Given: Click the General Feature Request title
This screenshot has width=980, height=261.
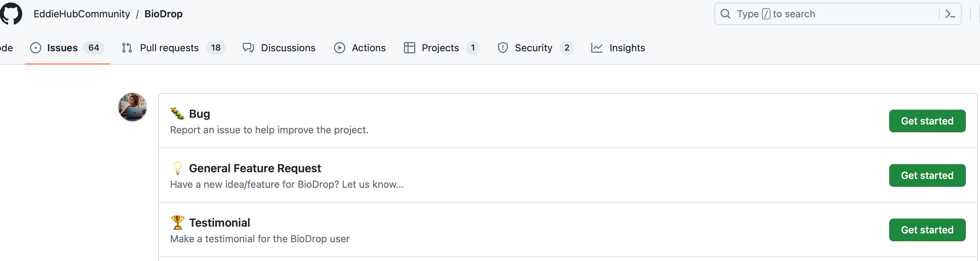Looking at the screenshot, I should click(x=255, y=168).
